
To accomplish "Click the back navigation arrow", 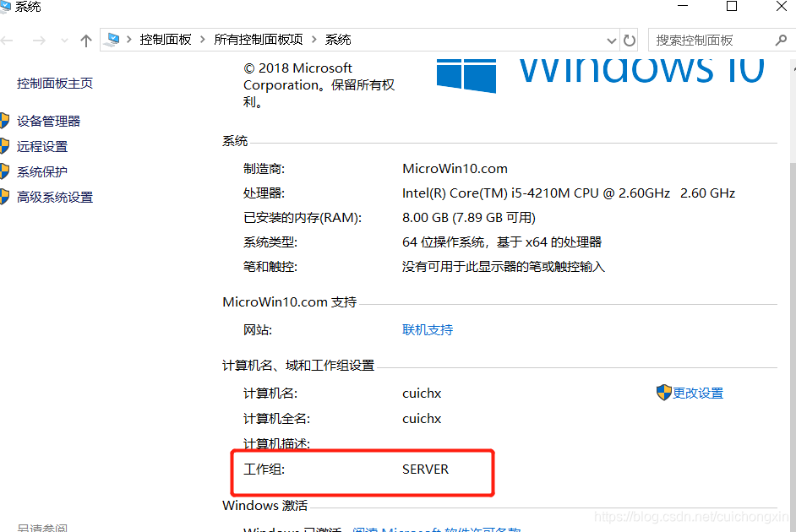I will [7, 40].
